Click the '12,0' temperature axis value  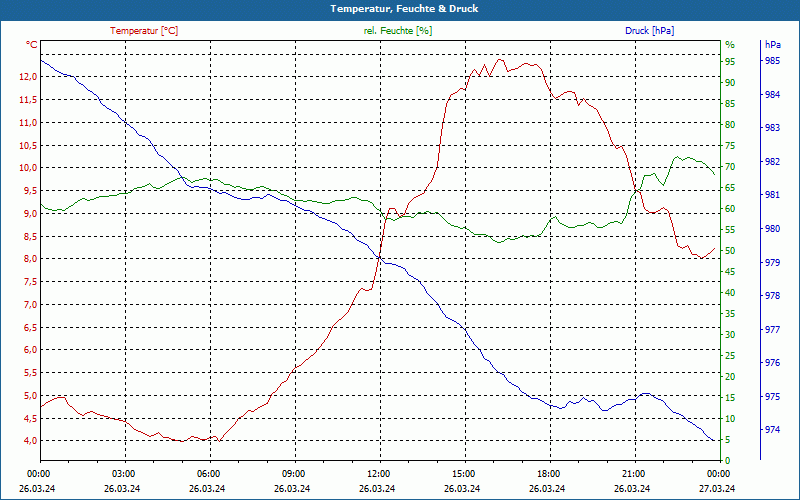coord(28,77)
